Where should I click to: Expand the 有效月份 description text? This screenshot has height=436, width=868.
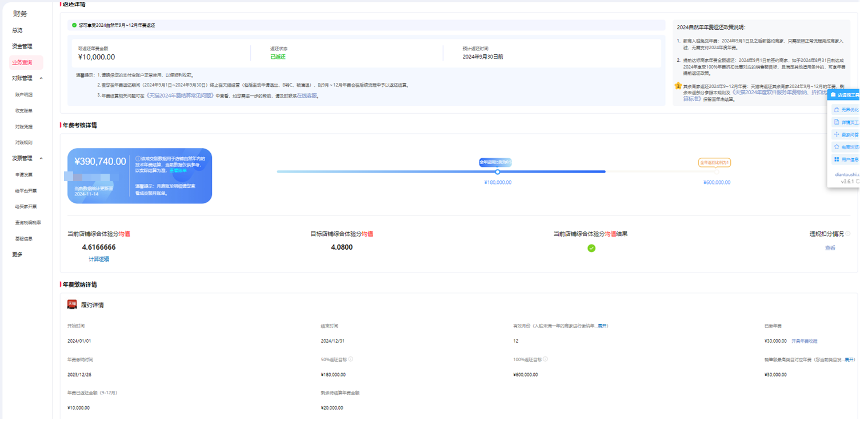point(602,326)
